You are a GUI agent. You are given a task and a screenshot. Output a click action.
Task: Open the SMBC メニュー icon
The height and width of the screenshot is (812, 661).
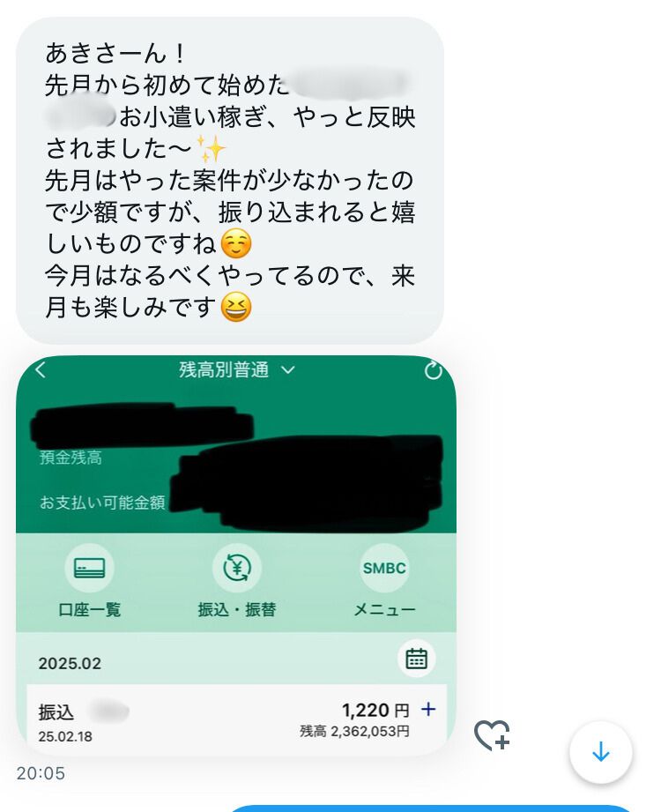(x=384, y=568)
